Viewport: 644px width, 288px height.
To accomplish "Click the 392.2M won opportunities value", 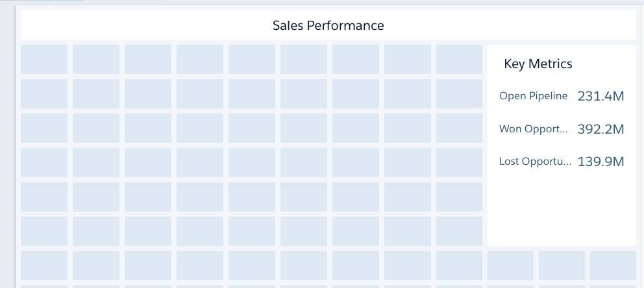I will [601, 129].
